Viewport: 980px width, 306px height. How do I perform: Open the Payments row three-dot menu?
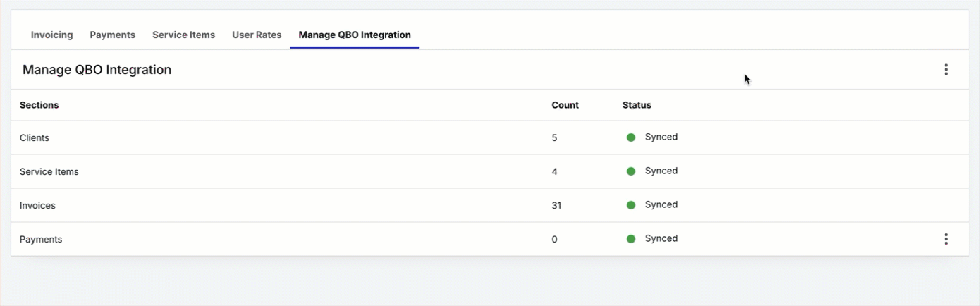(x=945, y=239)
